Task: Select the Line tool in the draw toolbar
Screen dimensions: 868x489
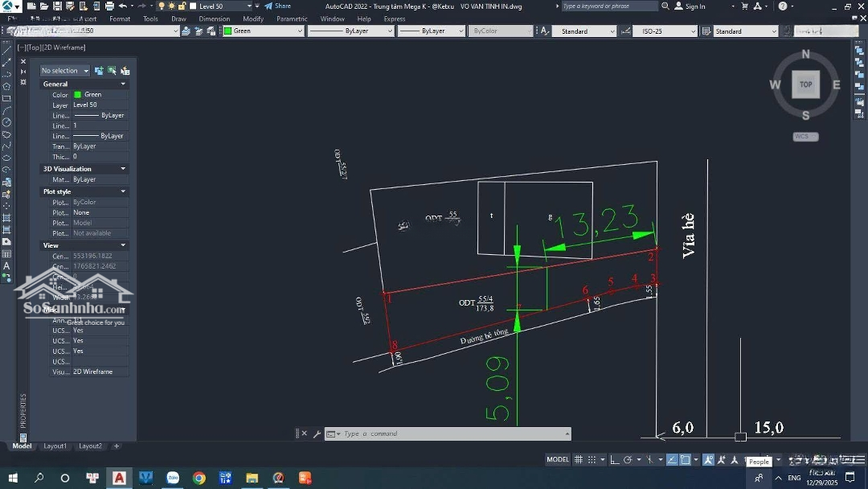Action: (x=6, y=50)
